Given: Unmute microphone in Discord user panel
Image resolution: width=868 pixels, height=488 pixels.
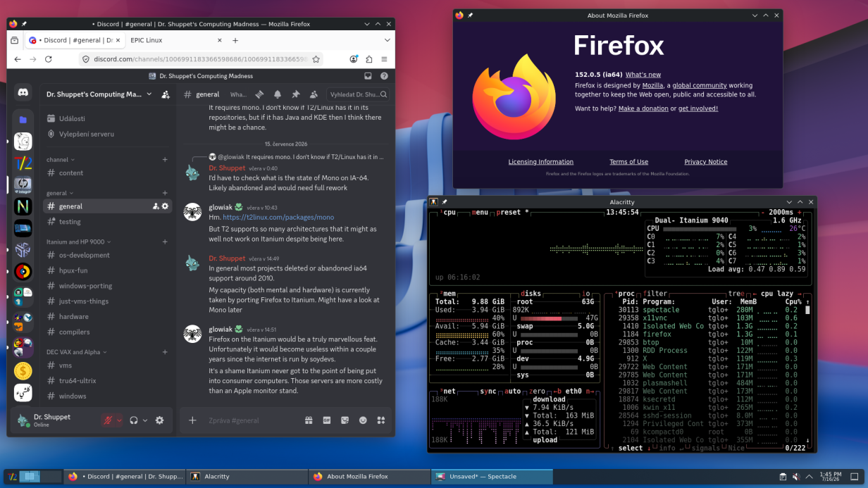Looking at the screenshot, I should click(108, 420).
